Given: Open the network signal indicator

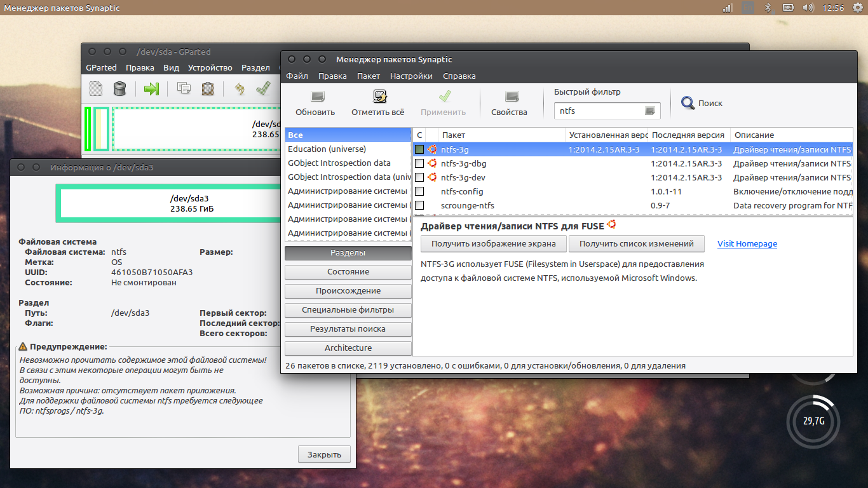Looking at the screenshot, I should (728, 8).
